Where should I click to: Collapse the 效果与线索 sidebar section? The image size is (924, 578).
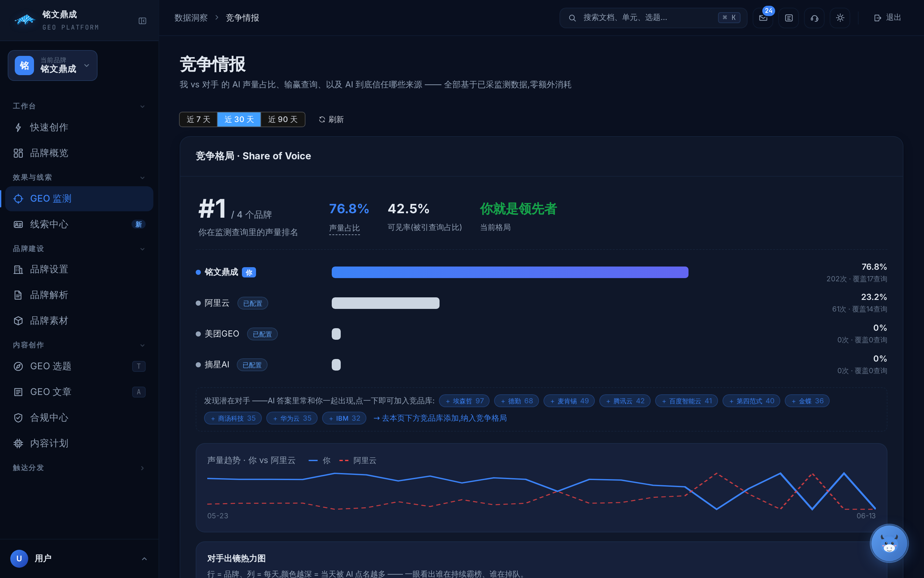pyautogui.click(x=79, y=177)
